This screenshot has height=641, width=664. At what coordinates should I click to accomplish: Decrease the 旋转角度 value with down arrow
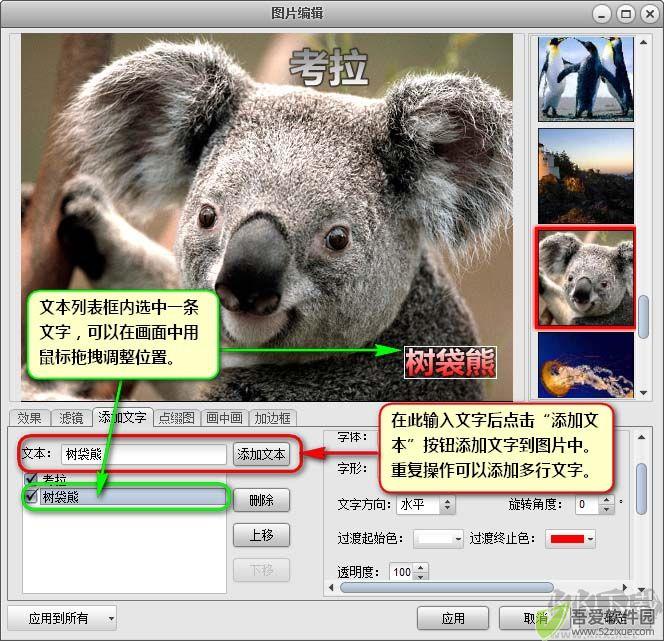click(x=606, y=509)
